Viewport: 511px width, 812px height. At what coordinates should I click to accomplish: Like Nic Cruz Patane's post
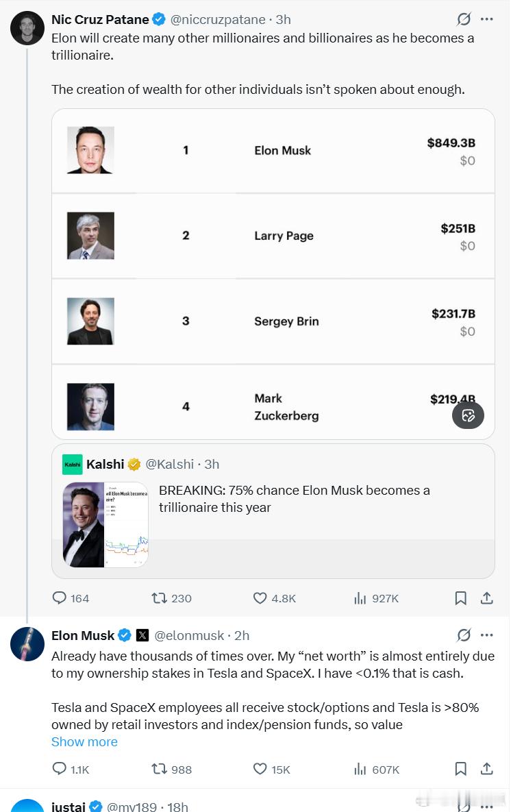(x=260, y=598)
